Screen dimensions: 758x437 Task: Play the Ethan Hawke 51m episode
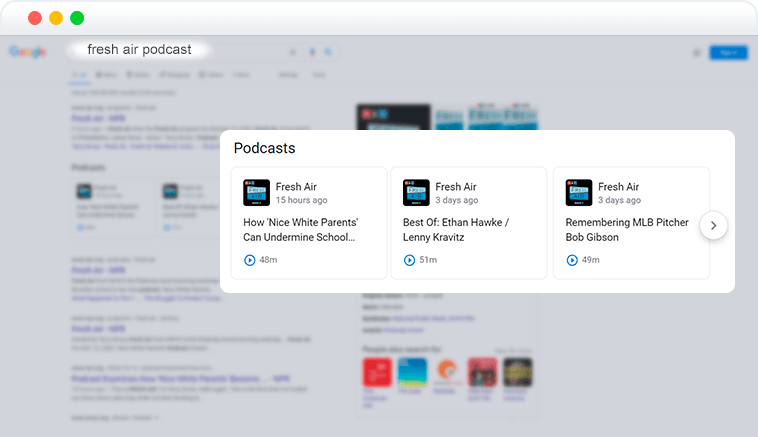(x=409, y=260)
